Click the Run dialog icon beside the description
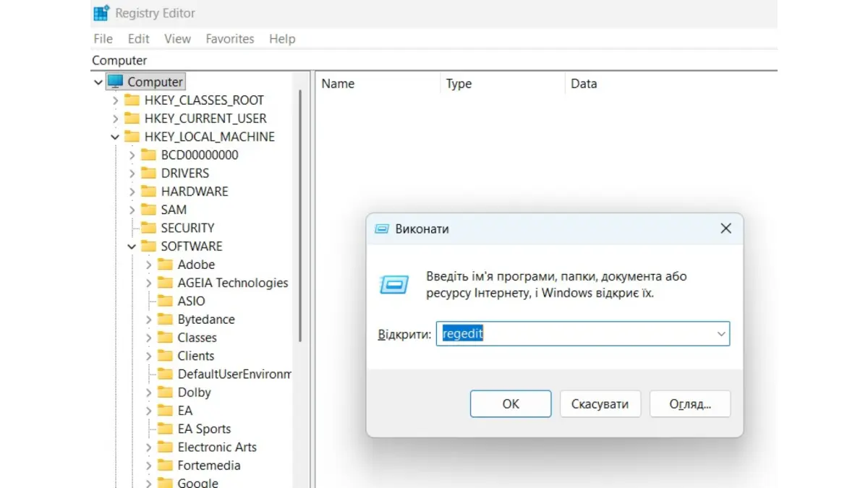The height and width of the screenshot is (488, 868). point(394,285)
